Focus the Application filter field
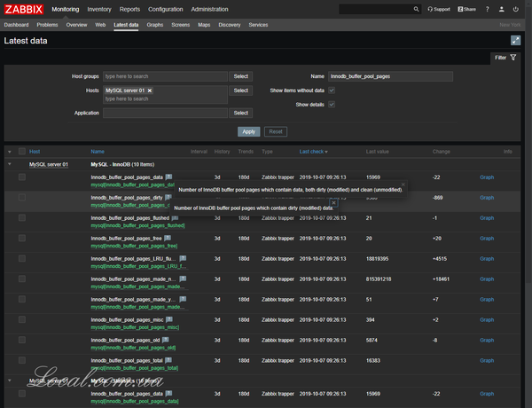This screenshot has width=532, height=408. [x=165, y=113]
